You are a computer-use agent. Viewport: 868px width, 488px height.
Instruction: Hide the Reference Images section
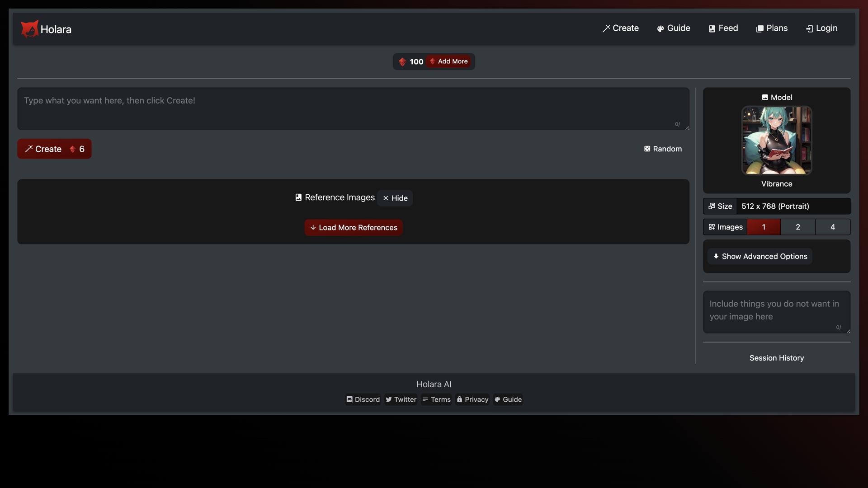tap(395, 198)
